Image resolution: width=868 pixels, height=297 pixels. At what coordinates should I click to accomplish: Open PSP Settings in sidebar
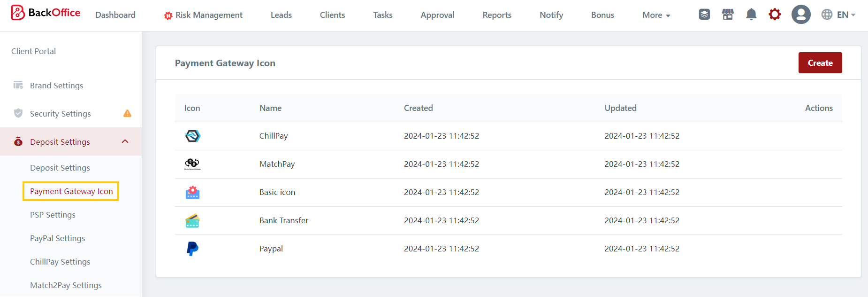coord(53,215)
